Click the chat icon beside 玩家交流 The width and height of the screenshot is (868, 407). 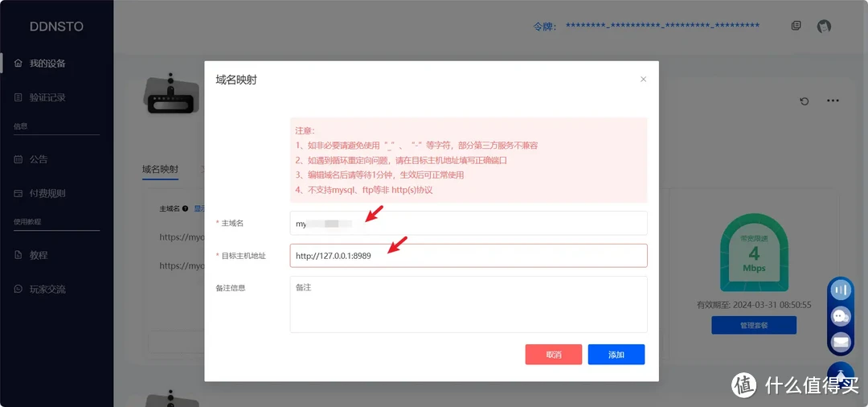click(18, 289)
